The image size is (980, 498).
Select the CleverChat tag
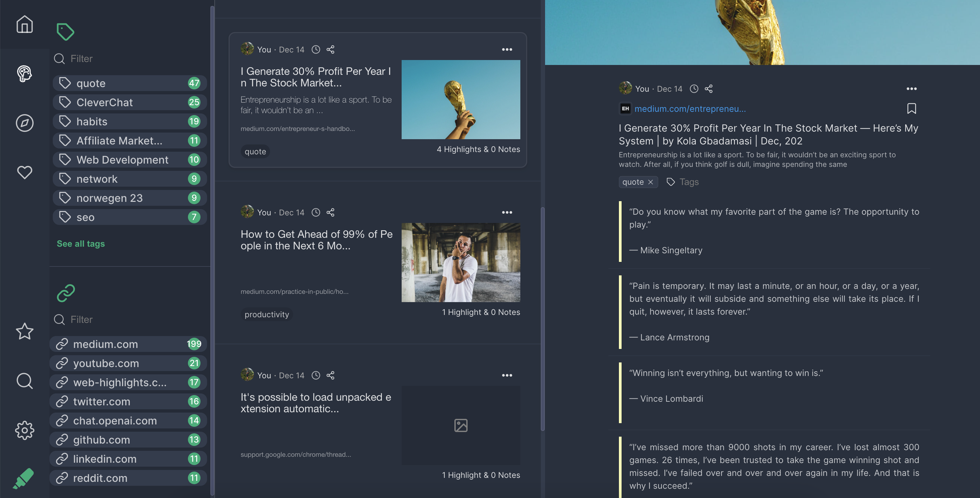105,102
